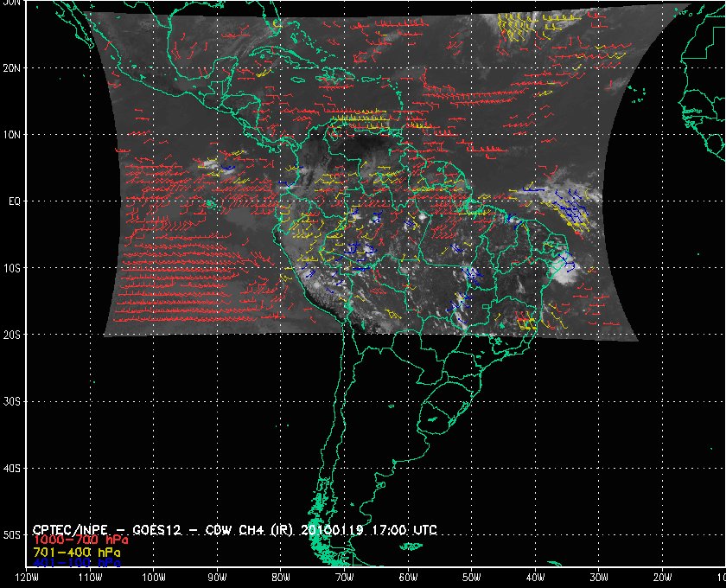Screen dimensions: 726x588
Task: Select the 10S latitude axis label
Action: 12,268
